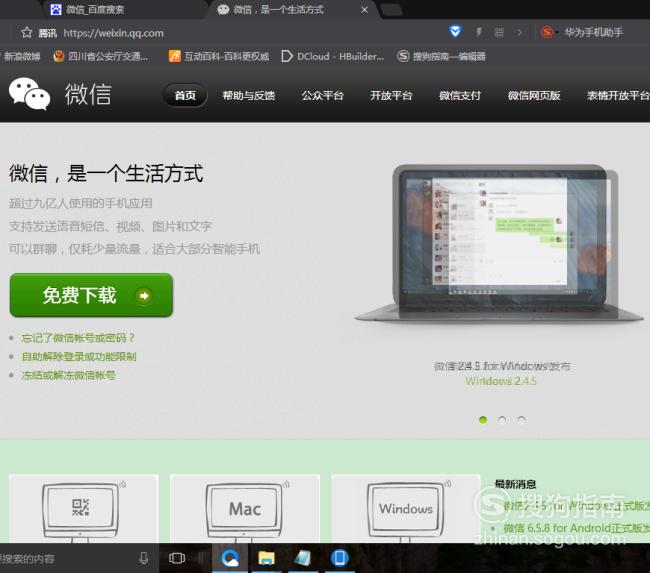
Task: Select 首页 navigation item
Action: tap(185, 95)
